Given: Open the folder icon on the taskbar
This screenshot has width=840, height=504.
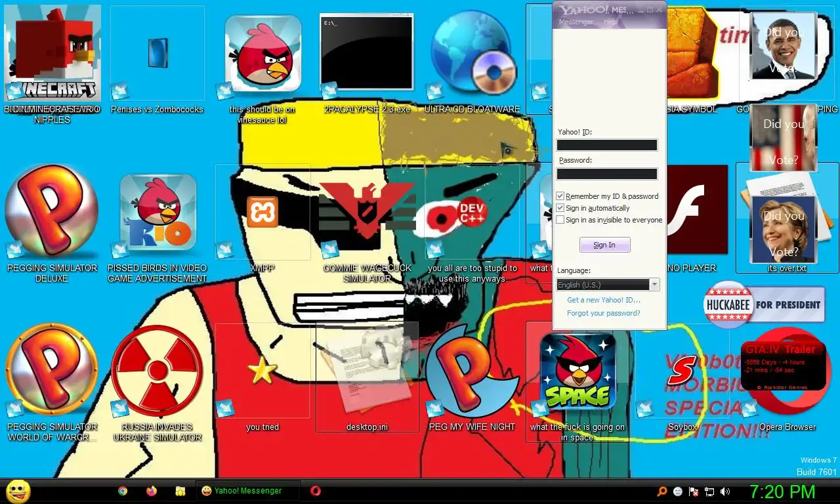Looking at the screenshot, I should [180, 491].
